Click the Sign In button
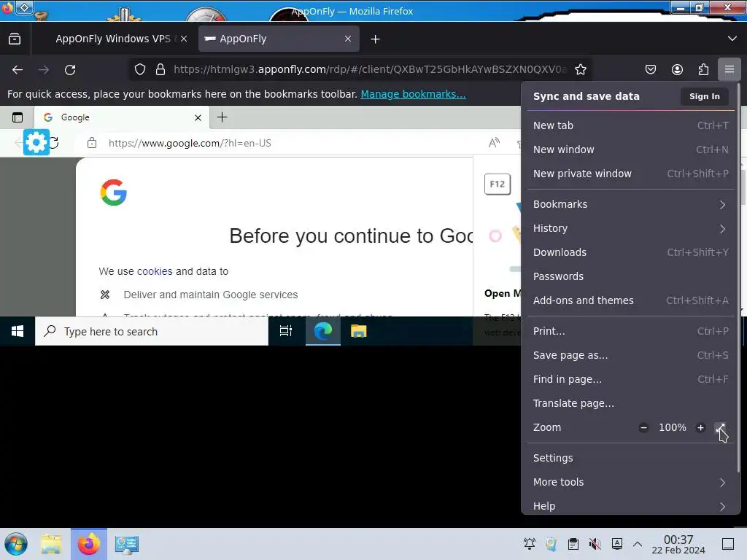747x560 pixels. pos(704,96)
